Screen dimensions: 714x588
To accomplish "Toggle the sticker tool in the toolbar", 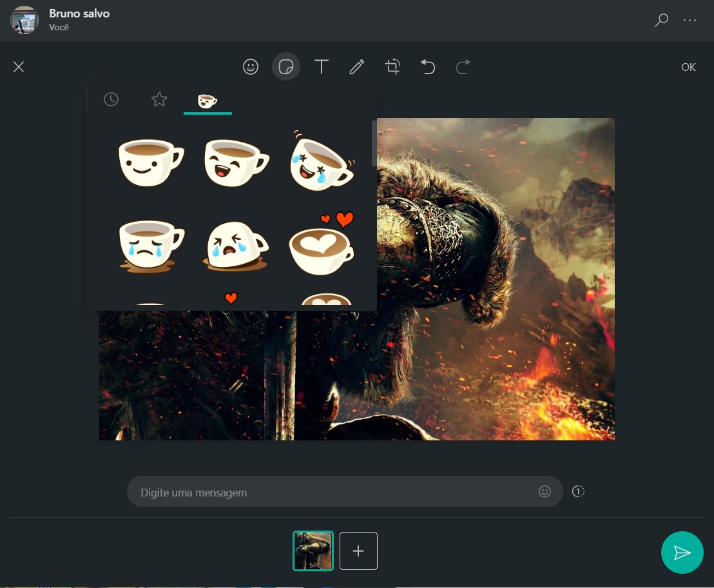I will click(x=285, y=67).
